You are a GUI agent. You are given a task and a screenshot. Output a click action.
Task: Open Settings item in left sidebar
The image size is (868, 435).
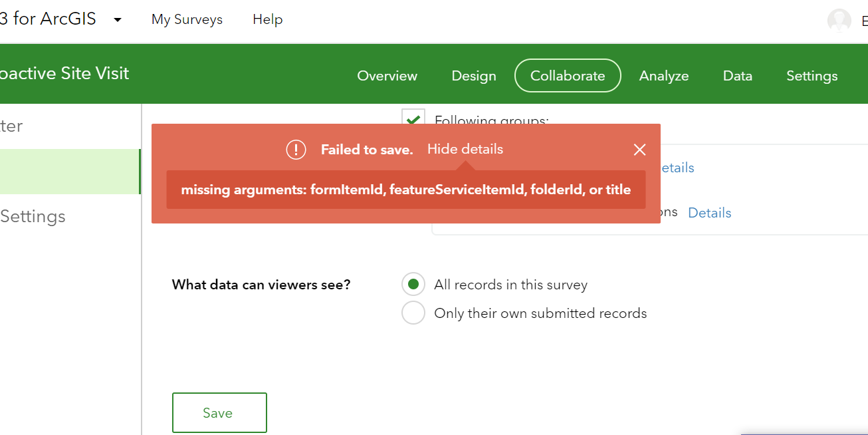pos(33,216)
